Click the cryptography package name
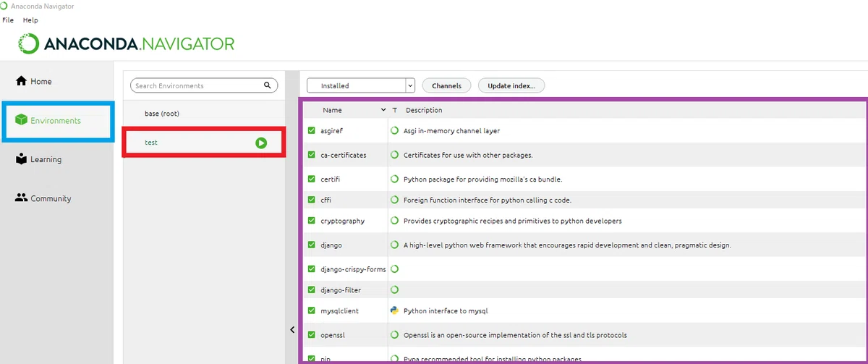This screenshot has height=364, width=868. (x=343, y=221)
